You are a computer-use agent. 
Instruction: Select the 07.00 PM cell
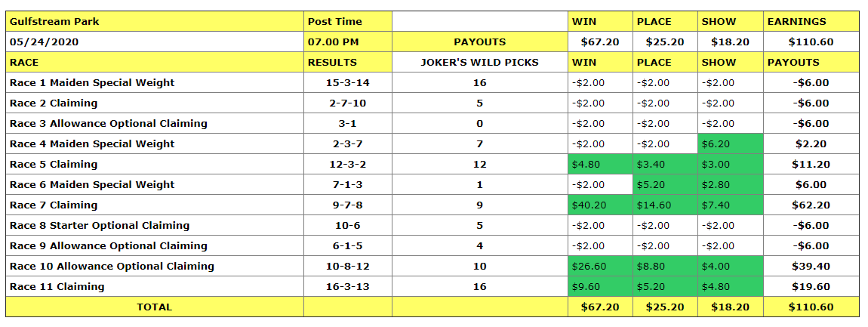[348, 42]
